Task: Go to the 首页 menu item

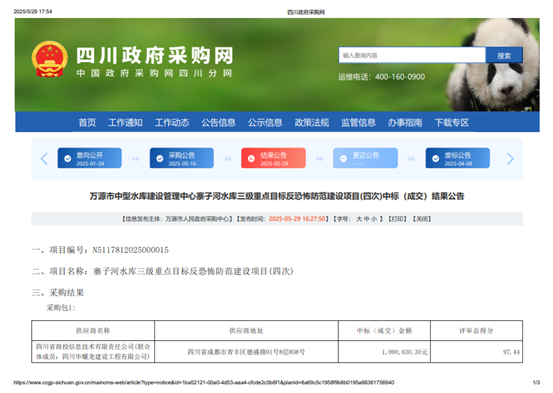Action: 87,122
